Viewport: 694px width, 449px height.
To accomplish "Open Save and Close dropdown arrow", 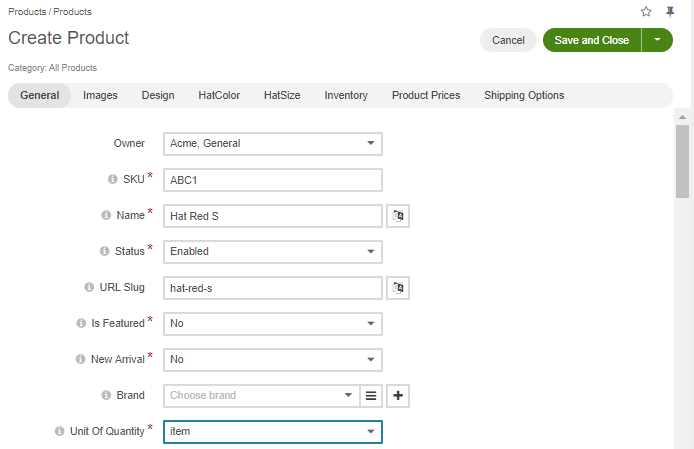I will [657, 40].
